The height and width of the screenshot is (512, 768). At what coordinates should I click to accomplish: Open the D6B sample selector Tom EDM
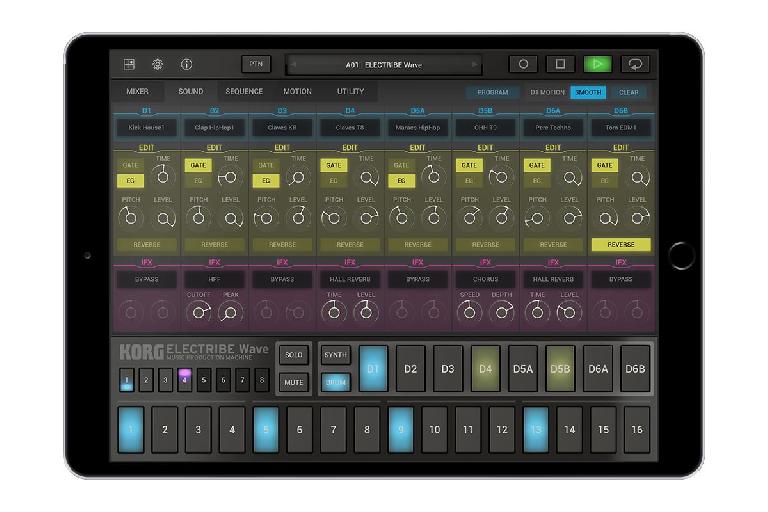pos(621,127)
